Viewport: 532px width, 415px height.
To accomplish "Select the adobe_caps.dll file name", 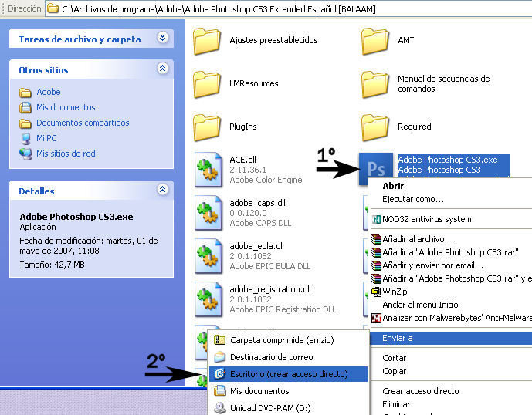I will point(258,203).
